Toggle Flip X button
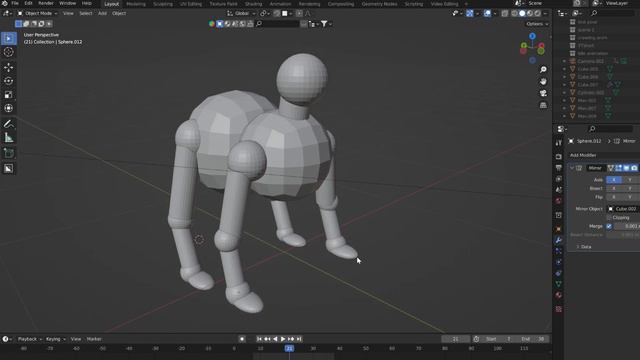The height and width of the screenshot is (360, 640). point(614,197)
